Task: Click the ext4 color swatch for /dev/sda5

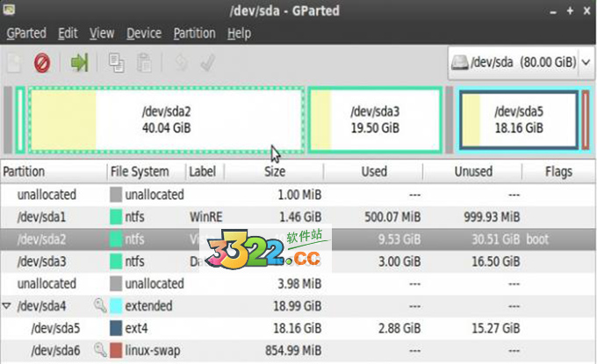Action: pyautogui.click(x=116, y=329)
